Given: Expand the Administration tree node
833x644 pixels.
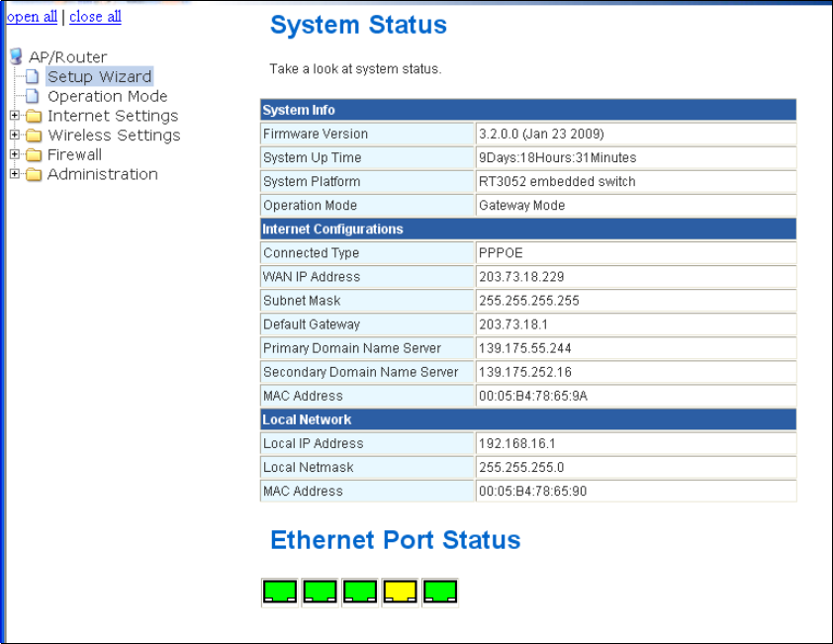Looking at the screenshot, I should (x=15, y=174).
